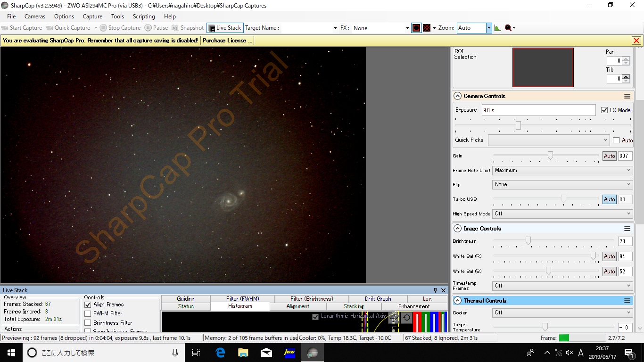Open the Image Controls hamburger menu
Image resolution: width=644 pixels, height=362 pixels.
click(x=627, y=229)
